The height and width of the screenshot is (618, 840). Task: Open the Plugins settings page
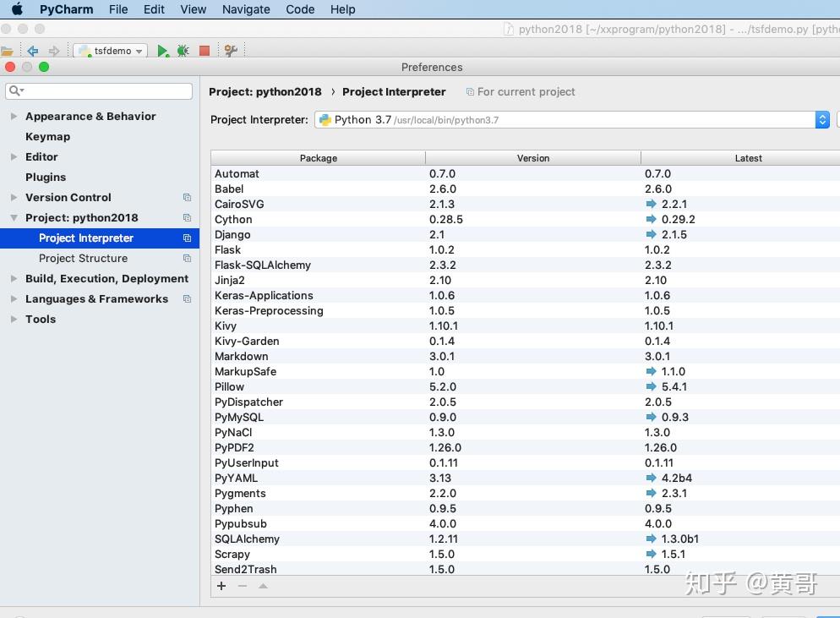[46, 178]
